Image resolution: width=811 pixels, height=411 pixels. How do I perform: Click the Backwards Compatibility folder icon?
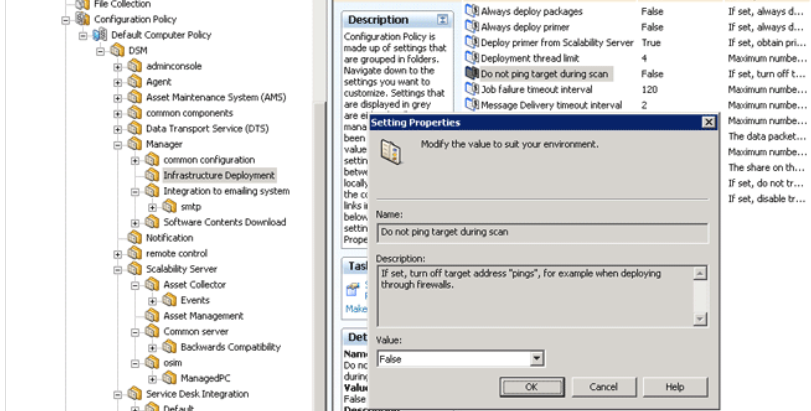tap(169, 347)
